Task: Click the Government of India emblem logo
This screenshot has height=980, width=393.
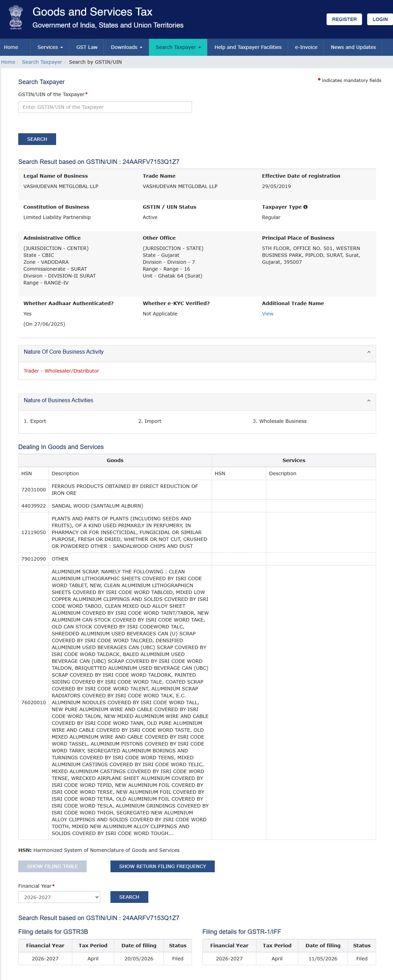Action: tap(15, 18)
